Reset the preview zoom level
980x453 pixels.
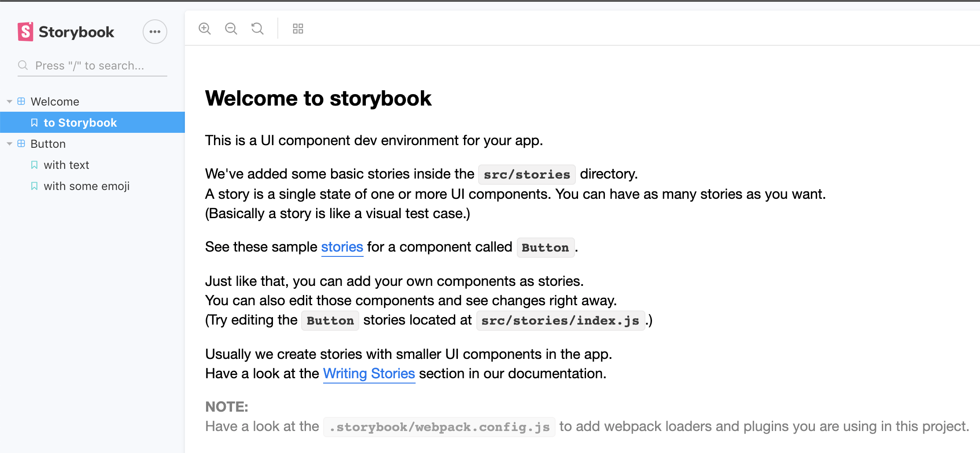(x=258, y=29)
